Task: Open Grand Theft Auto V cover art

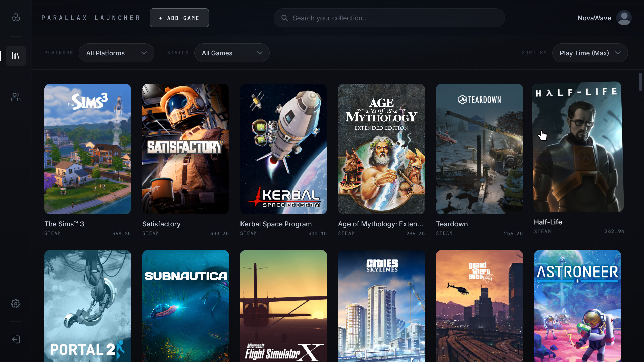Action: tap(479, 306)
